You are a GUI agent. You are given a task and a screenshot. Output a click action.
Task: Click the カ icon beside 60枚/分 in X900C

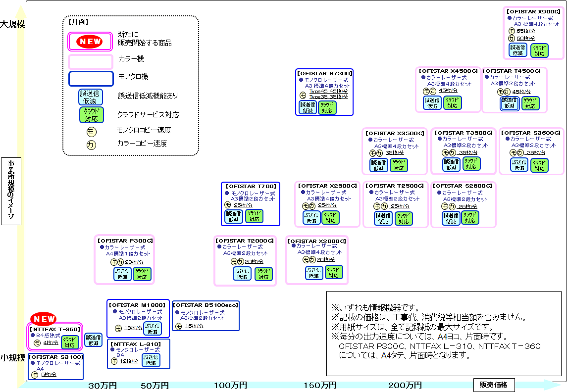(512, 38)
